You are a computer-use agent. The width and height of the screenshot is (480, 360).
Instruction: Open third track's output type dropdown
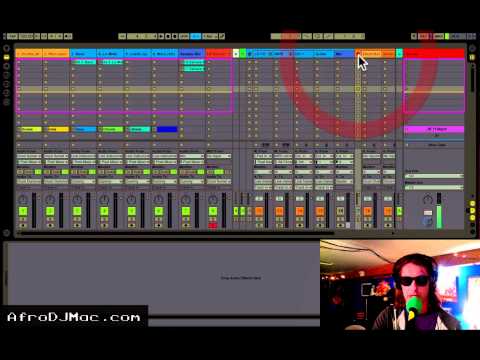83,182
